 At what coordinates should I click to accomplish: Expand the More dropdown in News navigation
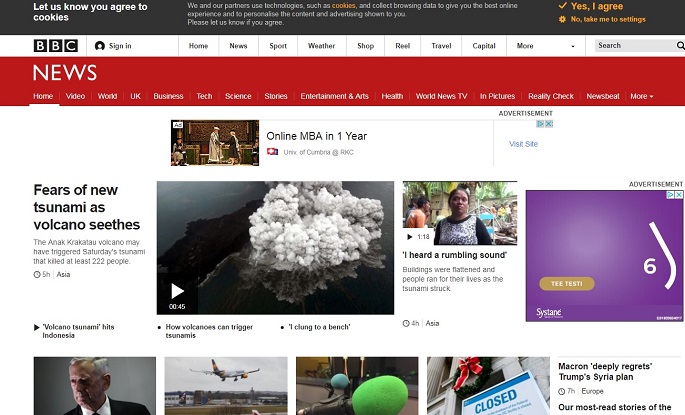(x=641, y=96)
